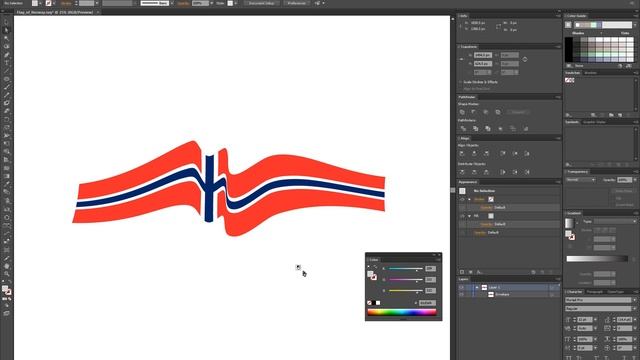Select the Line Segment tool

point(6,71)
